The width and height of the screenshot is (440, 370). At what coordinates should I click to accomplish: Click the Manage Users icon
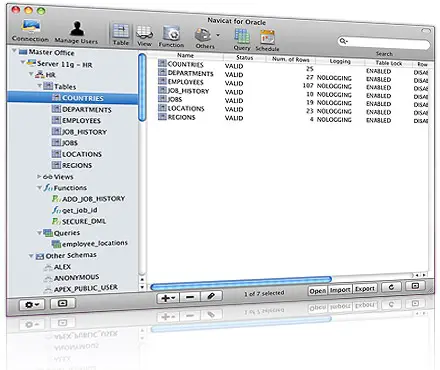(x=76, y=33)
